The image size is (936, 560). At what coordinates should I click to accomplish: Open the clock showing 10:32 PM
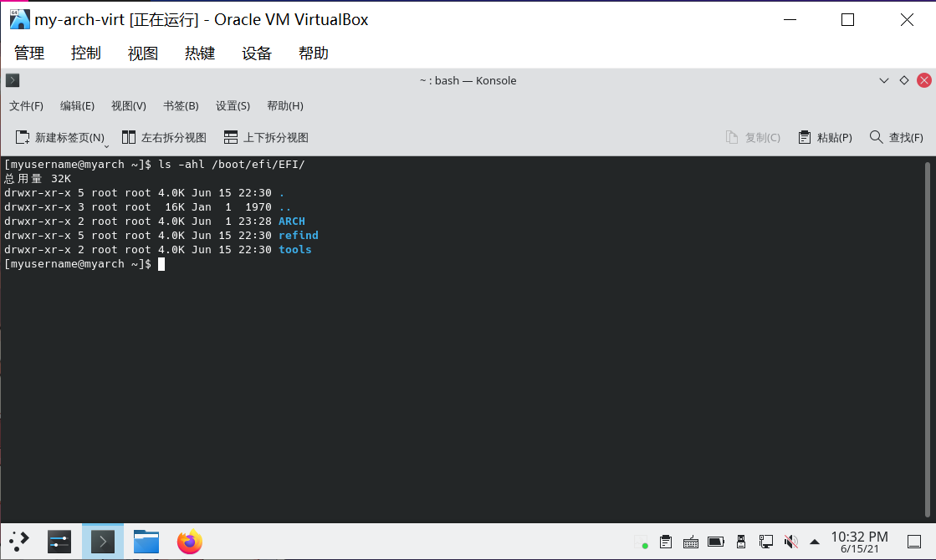tap(859, 542)
